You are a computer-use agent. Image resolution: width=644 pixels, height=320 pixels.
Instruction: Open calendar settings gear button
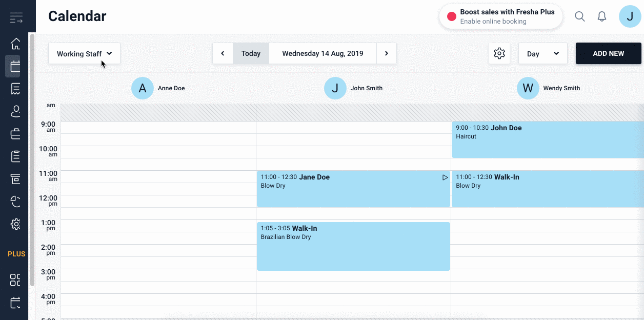point(499,53)
